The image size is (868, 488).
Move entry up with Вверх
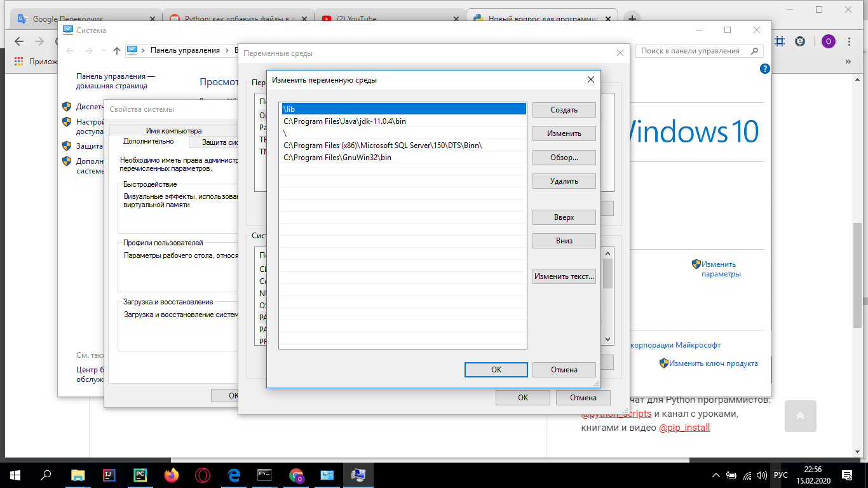point(564,217)
